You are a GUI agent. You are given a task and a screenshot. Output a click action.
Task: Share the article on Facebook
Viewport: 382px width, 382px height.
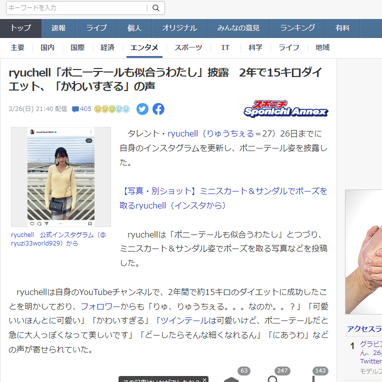(x=158, y=109)
